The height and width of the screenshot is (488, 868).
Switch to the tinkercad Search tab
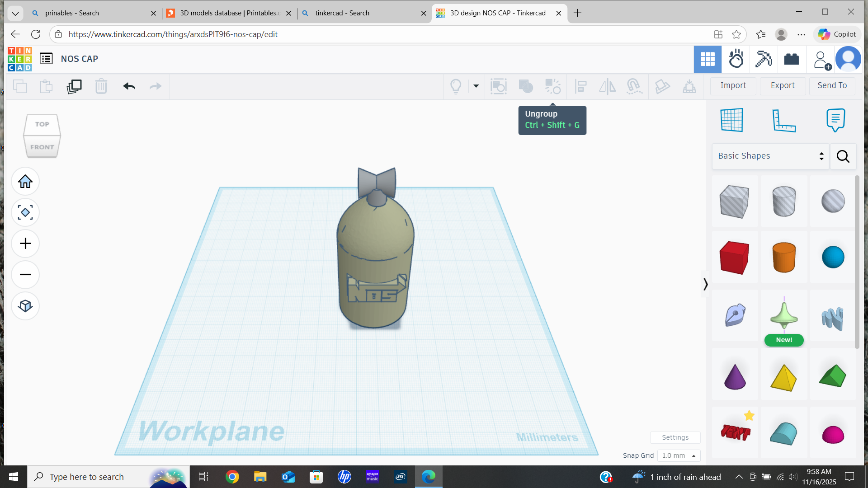point(364,13)
